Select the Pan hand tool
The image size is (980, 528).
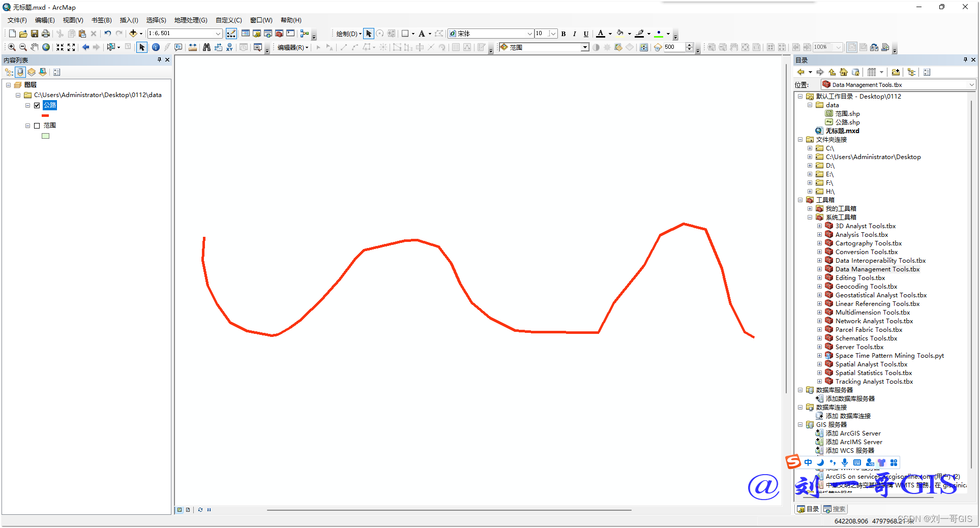coord(34,47)
